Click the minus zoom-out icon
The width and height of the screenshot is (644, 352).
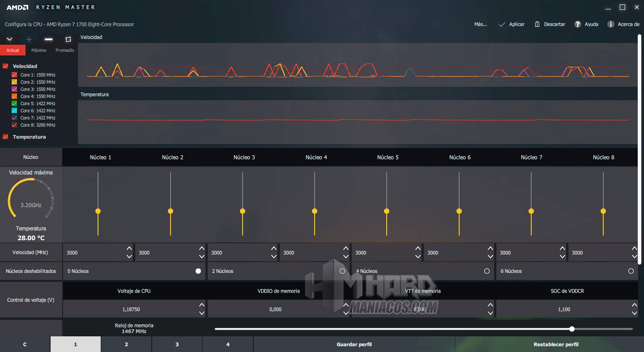pyautogui.click(x=49, y=39)
